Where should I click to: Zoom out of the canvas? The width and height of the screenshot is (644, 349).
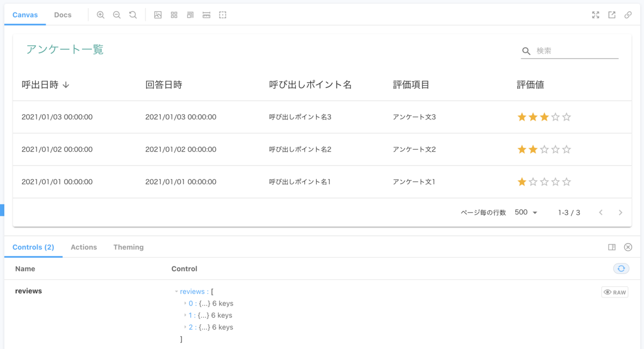[x=116, y=15]
